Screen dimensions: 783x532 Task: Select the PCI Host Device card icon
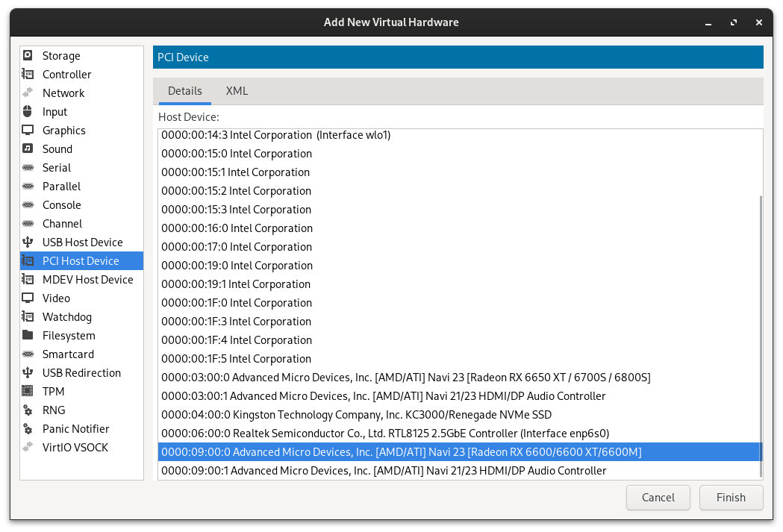click(28, 261)
